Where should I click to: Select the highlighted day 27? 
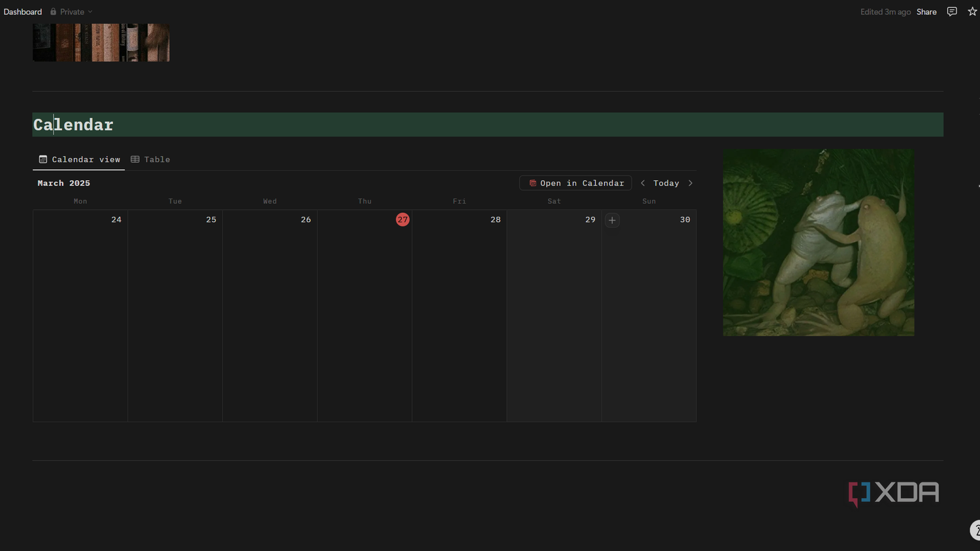[402, 219]
